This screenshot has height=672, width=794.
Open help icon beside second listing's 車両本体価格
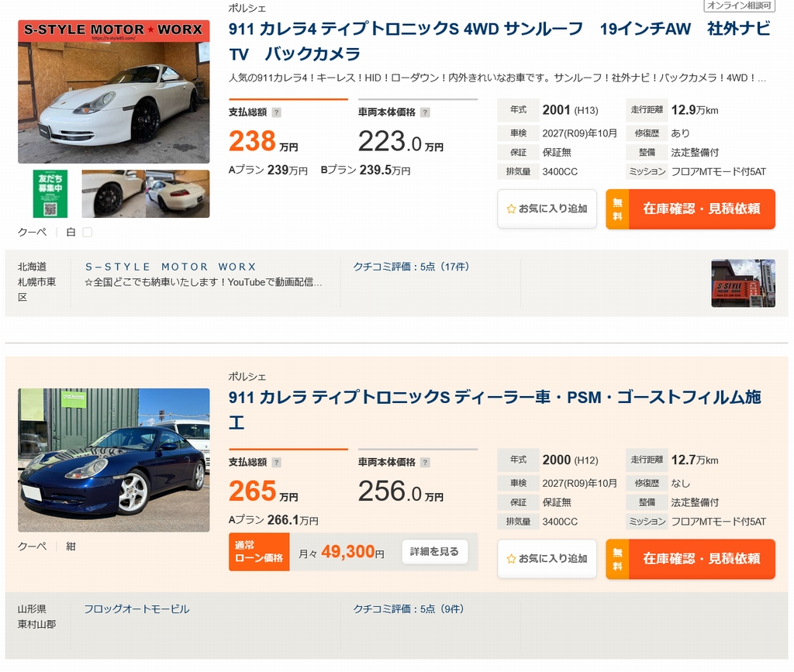tap(425, 463)
